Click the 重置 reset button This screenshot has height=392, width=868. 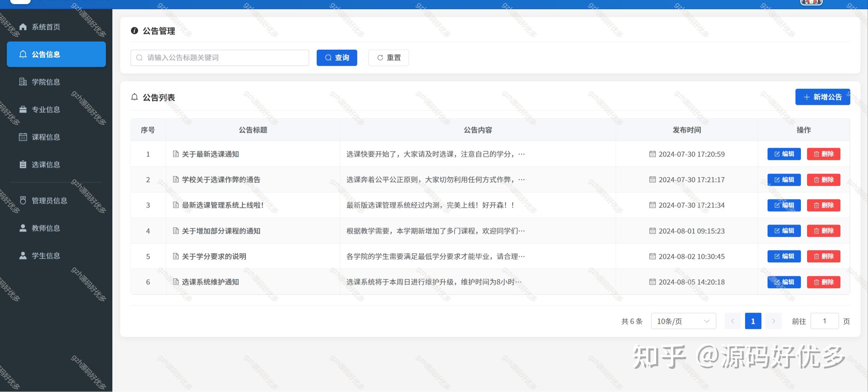tap(389, 58)
